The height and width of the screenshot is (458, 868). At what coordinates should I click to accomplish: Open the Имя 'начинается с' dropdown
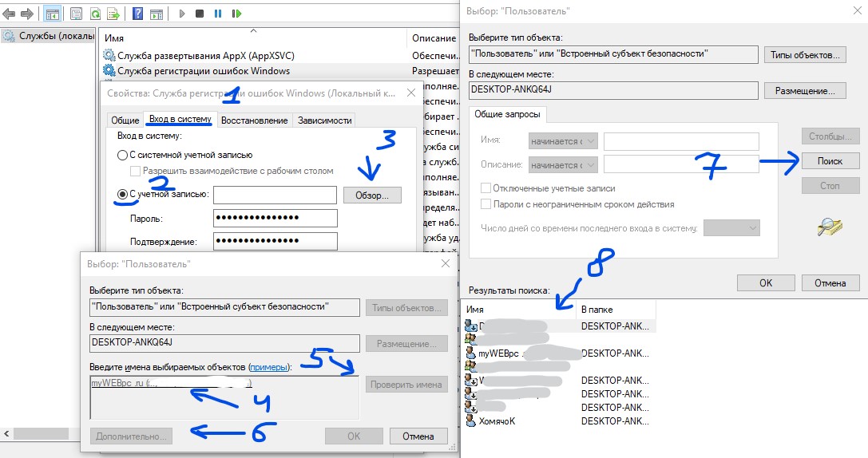tap(563, 141)
